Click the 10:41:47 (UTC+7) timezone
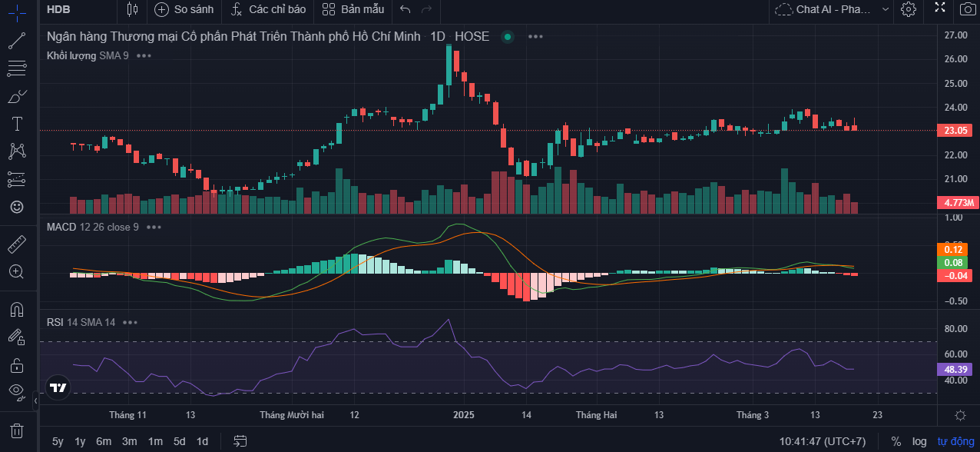This screenshot has height=452, width=980. click(823, 441)
